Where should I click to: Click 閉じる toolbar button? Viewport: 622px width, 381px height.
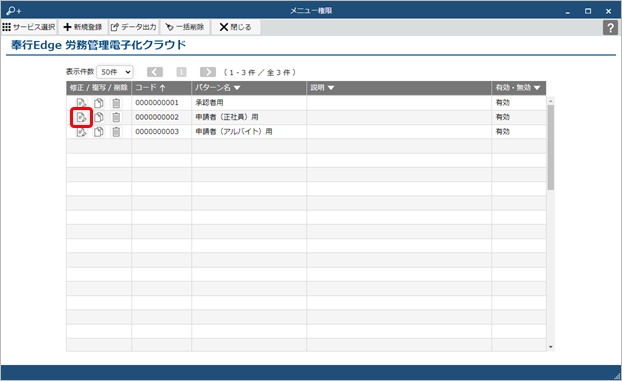pyautogui.click(x=236, y=27)
